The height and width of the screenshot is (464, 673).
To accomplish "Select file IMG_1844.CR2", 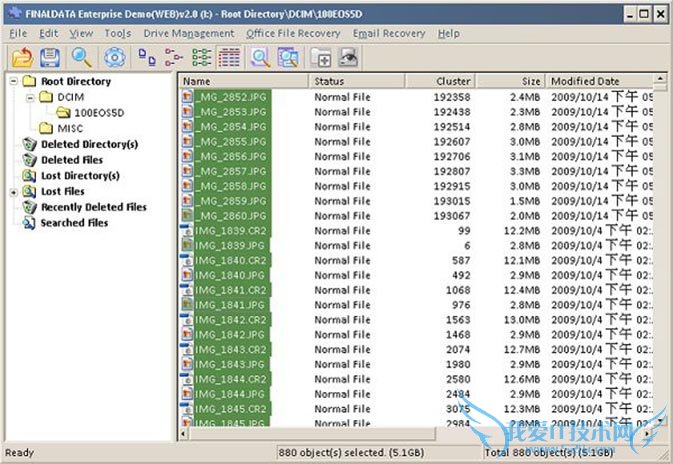I will [233, 379].
